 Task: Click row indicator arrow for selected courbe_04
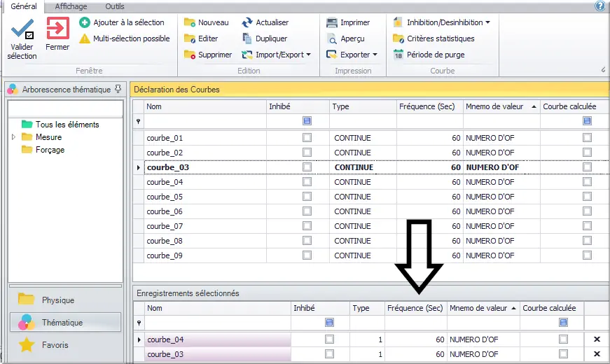pos(139,340)
